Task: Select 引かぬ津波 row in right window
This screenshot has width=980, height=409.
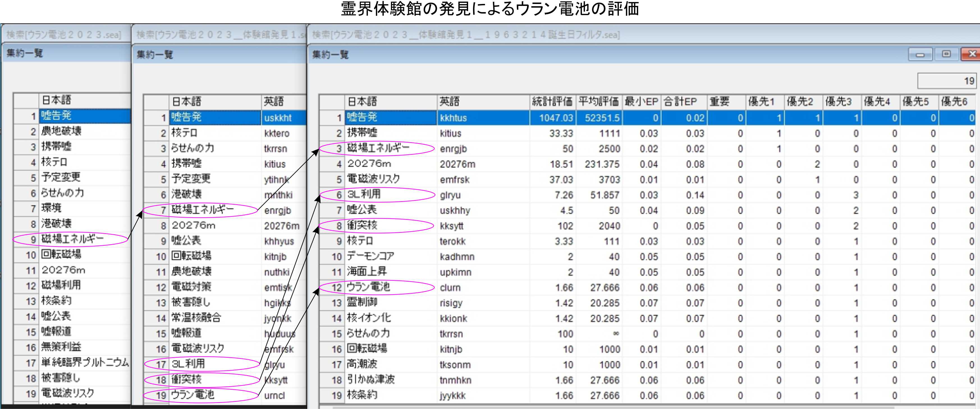Action: pos(647,380)
